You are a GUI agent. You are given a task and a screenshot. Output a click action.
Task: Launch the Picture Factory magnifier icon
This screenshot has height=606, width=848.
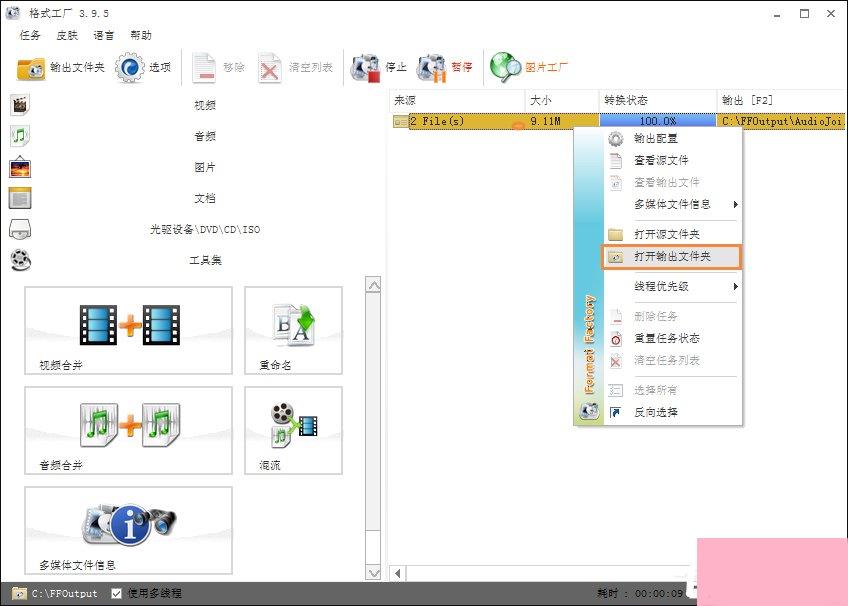click(505, 68)
